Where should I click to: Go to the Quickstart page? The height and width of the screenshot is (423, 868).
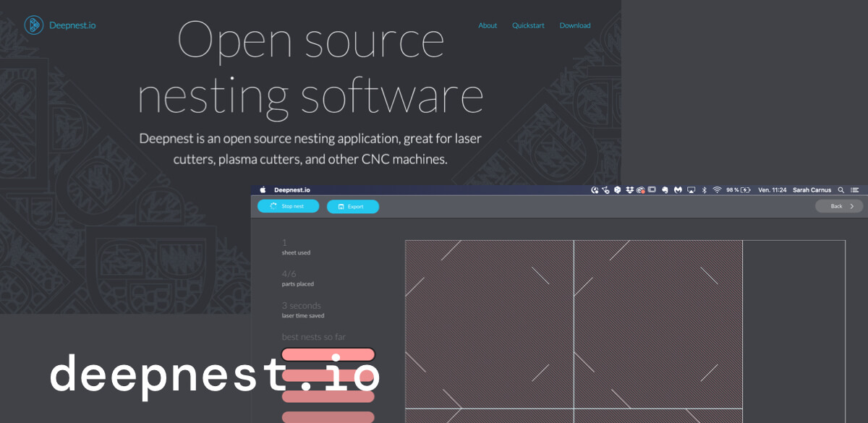coord(528,25)
